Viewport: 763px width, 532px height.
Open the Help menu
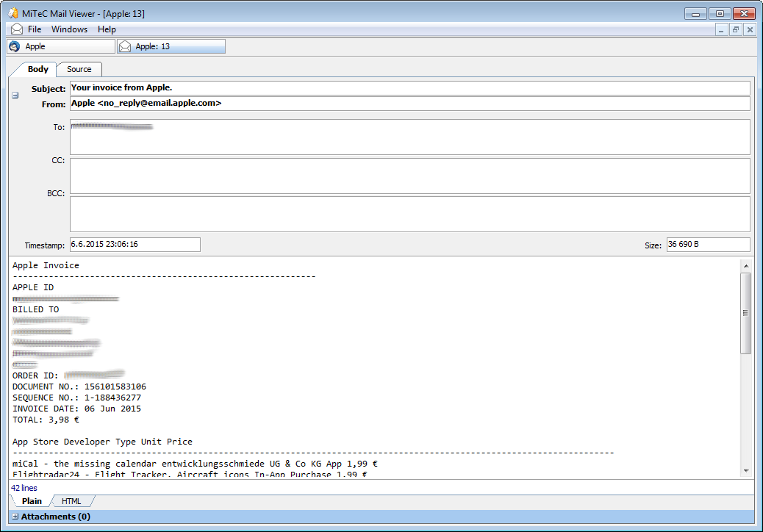(107, 29)
